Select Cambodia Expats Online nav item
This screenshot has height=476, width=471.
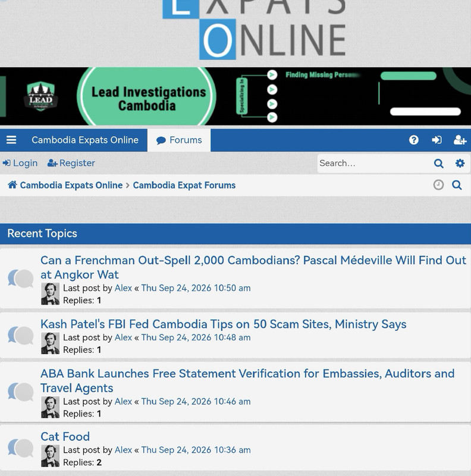(85, 140)
